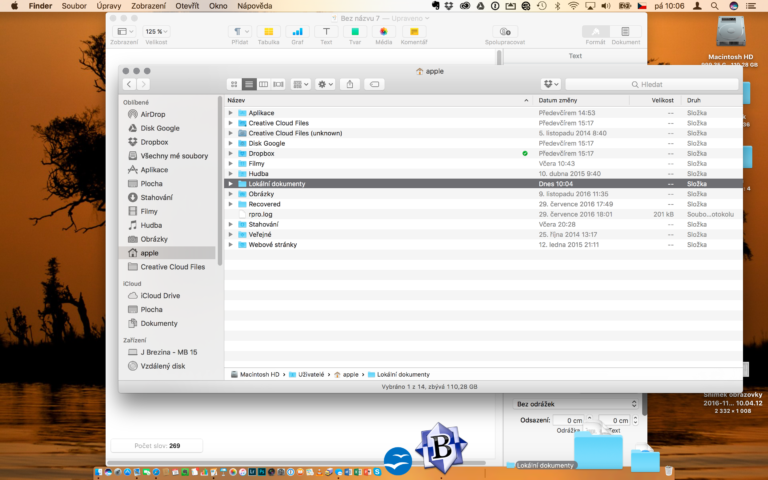This screenshot has height=480, width=768.
Task: Click the Edit Tags icon in Finder toolbar
Action: 374,84
